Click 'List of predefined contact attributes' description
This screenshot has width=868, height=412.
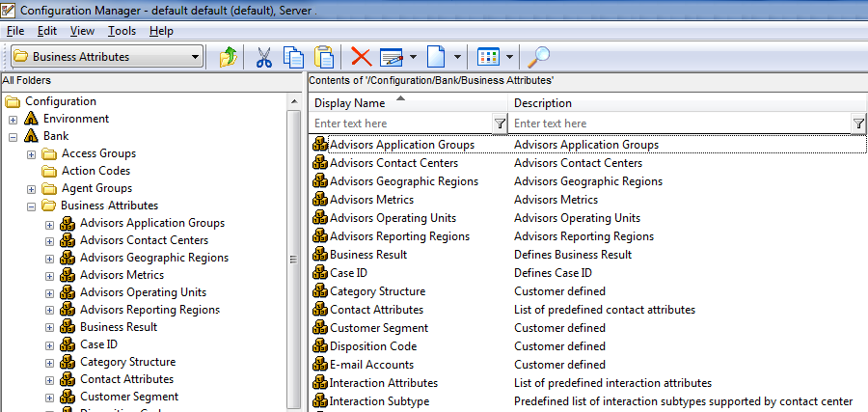click(x=605, y=310)
